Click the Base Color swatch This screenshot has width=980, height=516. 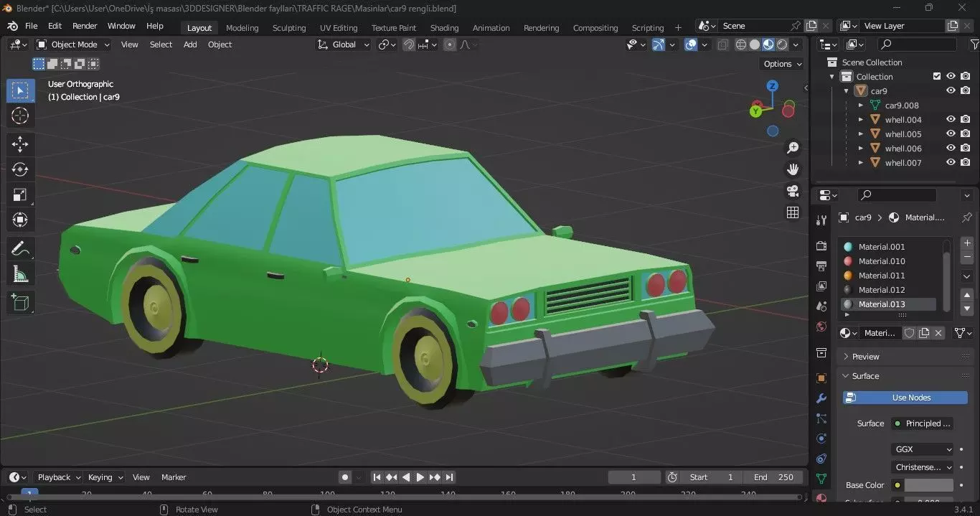point(928,485)
